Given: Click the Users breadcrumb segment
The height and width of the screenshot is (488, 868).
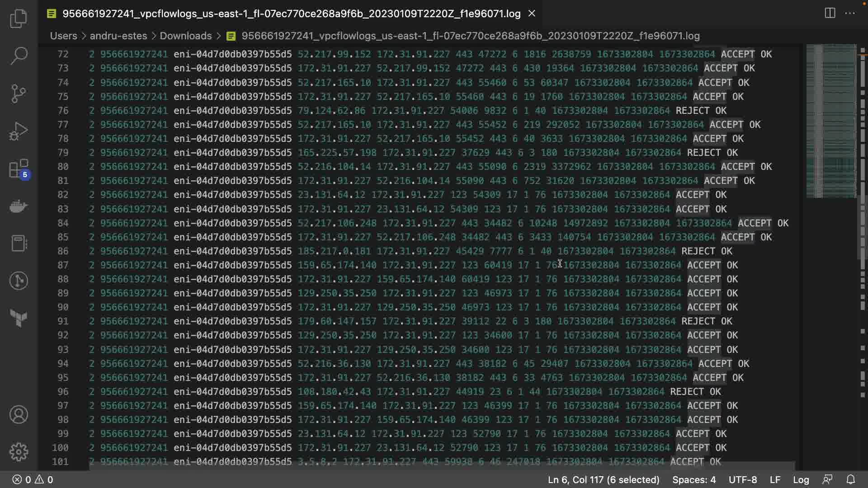Looking at the screenshot, I should coord(63,36).
